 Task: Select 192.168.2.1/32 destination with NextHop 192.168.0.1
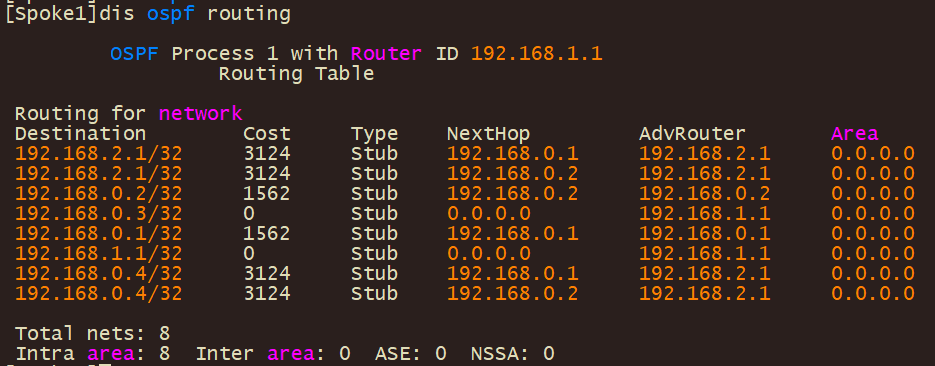[98, 153]
